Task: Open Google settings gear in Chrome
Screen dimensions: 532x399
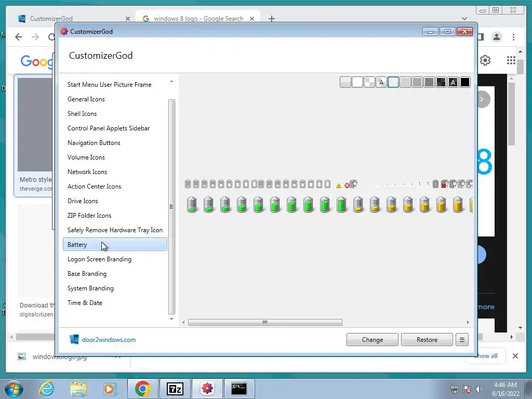Action: [x=485, y=60]
